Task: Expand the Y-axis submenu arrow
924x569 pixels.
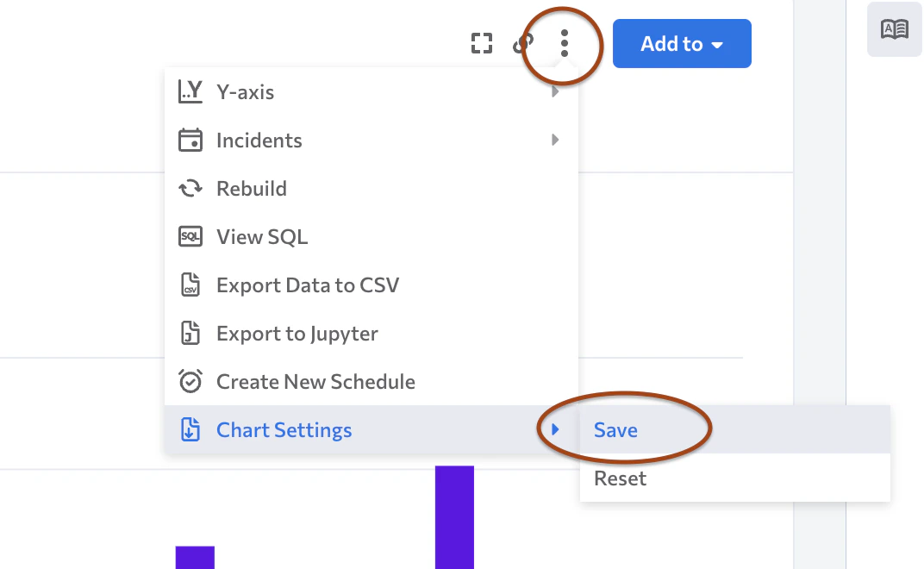Action: (x=556, y=91)
